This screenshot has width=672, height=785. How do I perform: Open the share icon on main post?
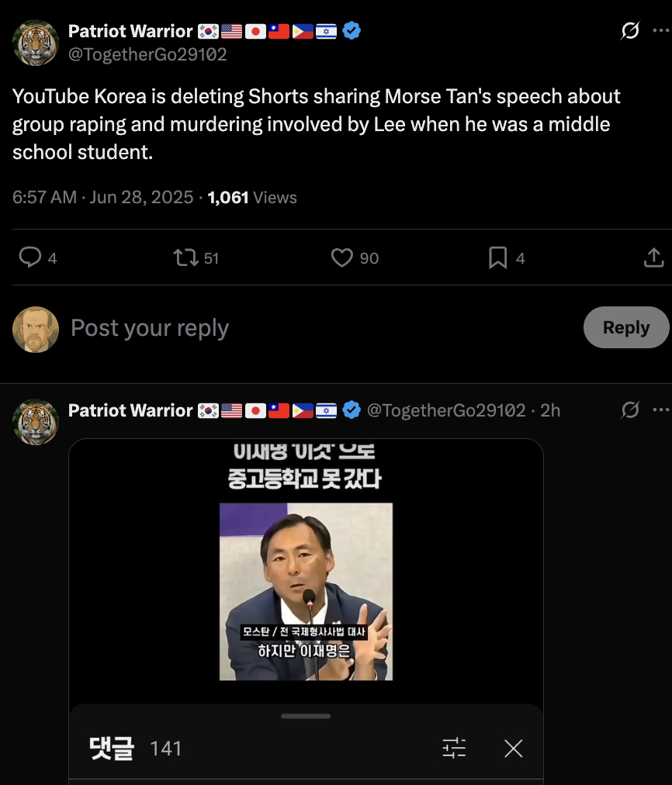tap(653, 258)
